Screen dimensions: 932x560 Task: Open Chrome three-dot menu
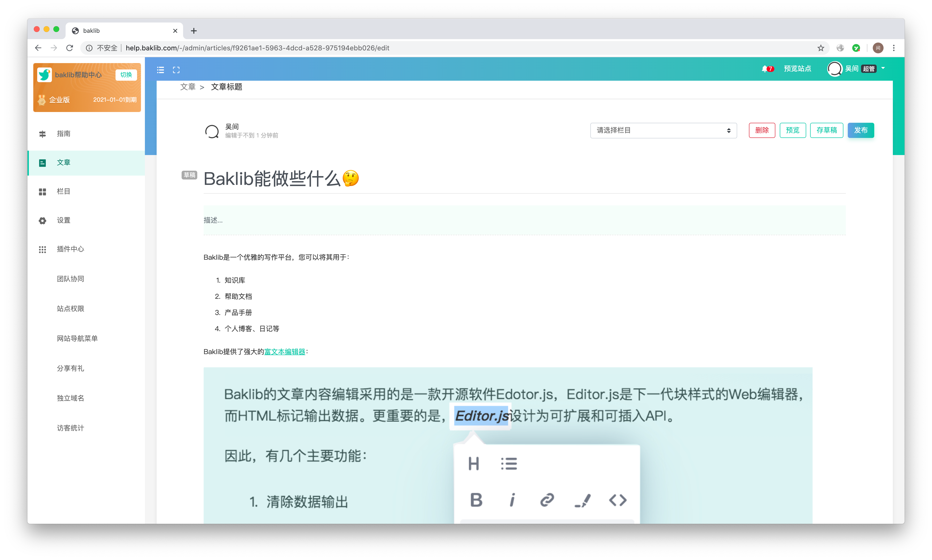pos(894,48)
